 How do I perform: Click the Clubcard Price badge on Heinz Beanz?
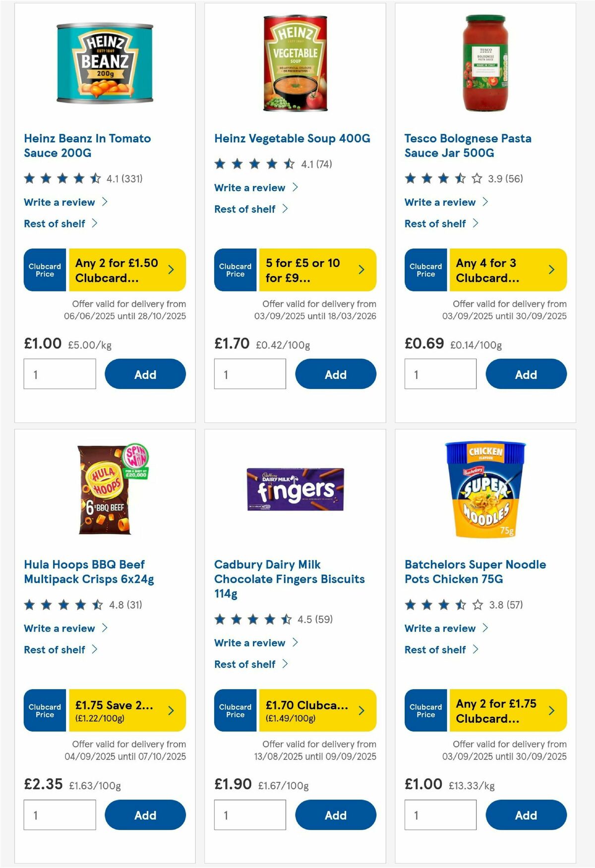tap(44, 270)
